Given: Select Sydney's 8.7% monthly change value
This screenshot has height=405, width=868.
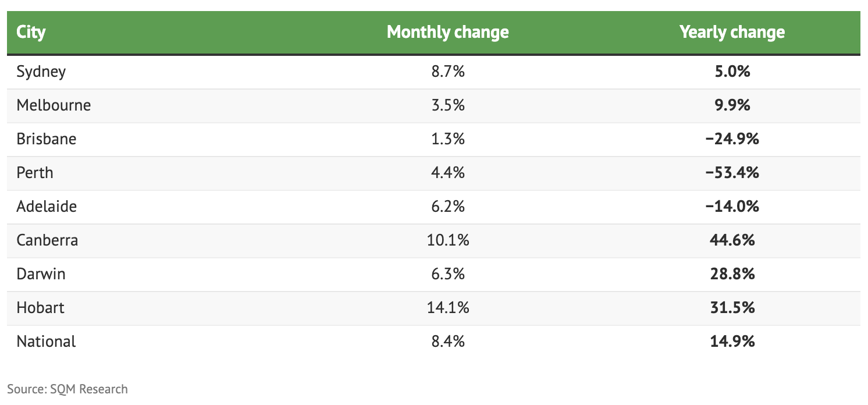Looking at the screenshot, I should 447,72.
